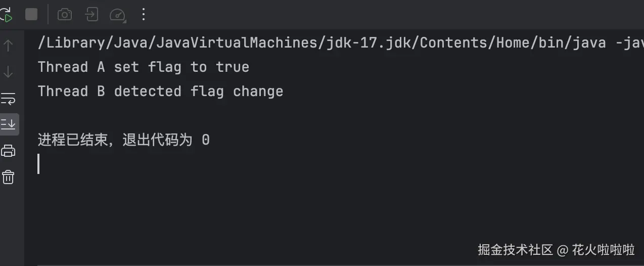
Task: Toggle scroll to end of output
Action: pyautogui.click(x=8, y=124)
